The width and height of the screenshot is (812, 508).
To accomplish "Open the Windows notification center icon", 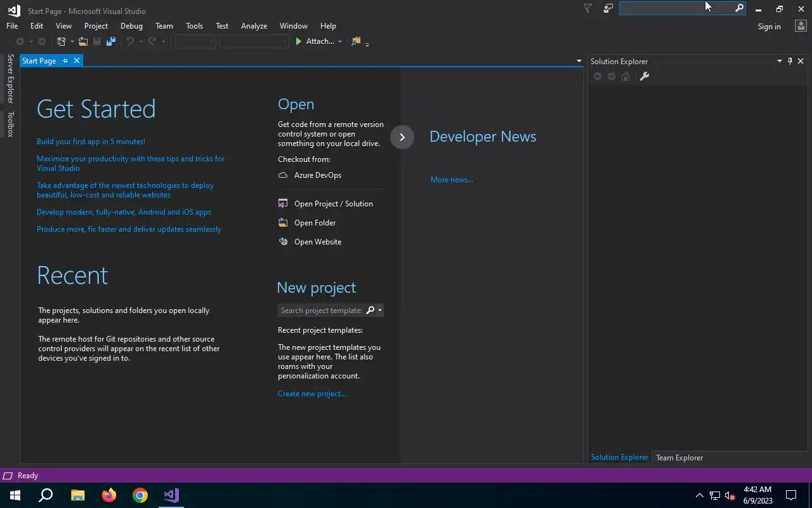I will (791, 495).
